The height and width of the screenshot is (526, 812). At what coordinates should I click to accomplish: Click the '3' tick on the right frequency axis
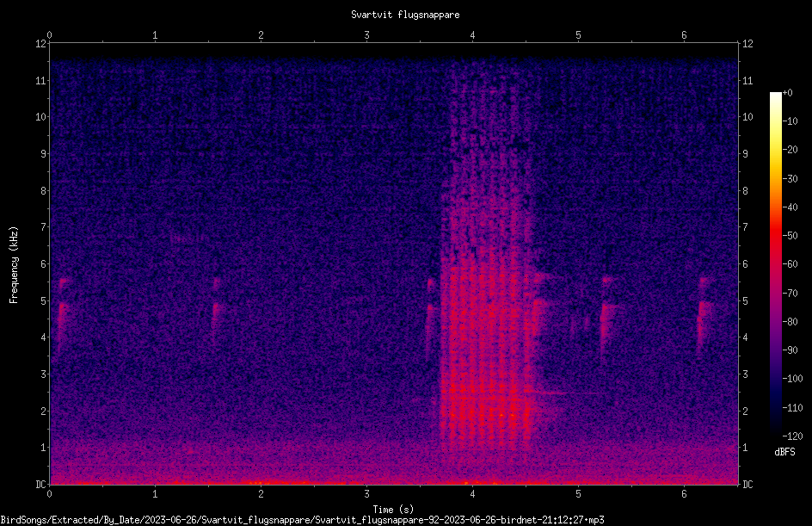click(745, 374)
